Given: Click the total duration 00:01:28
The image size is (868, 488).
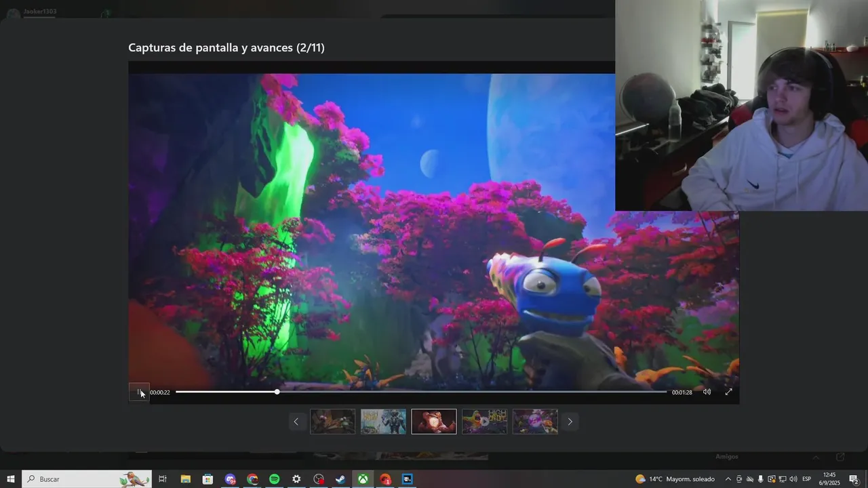Looking at the screenshot, I should [x=682, y=392].
